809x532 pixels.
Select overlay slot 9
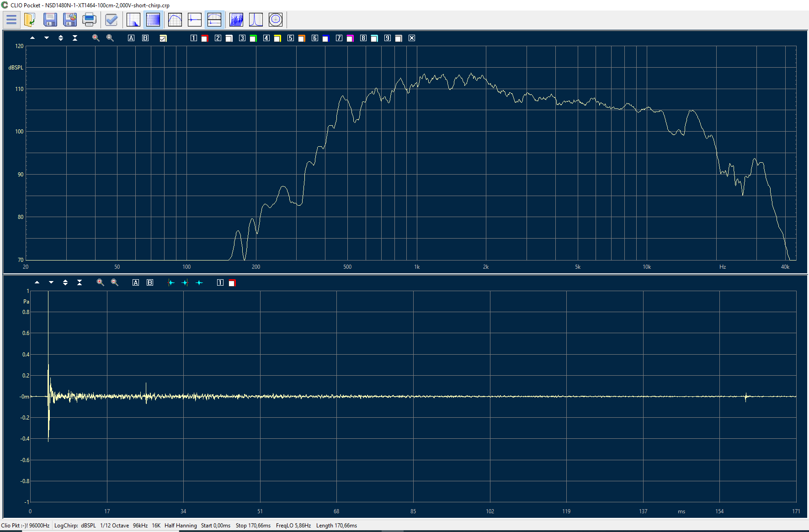388,38
